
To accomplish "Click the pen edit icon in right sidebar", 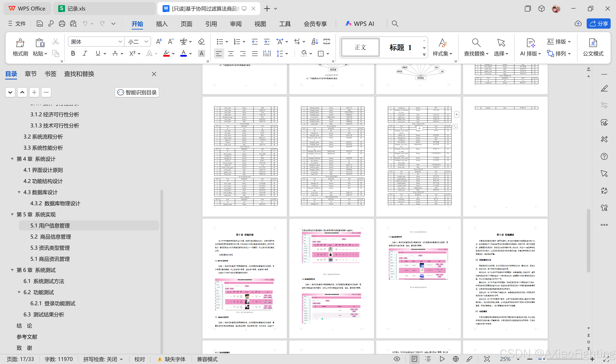I will click(604, 88).
